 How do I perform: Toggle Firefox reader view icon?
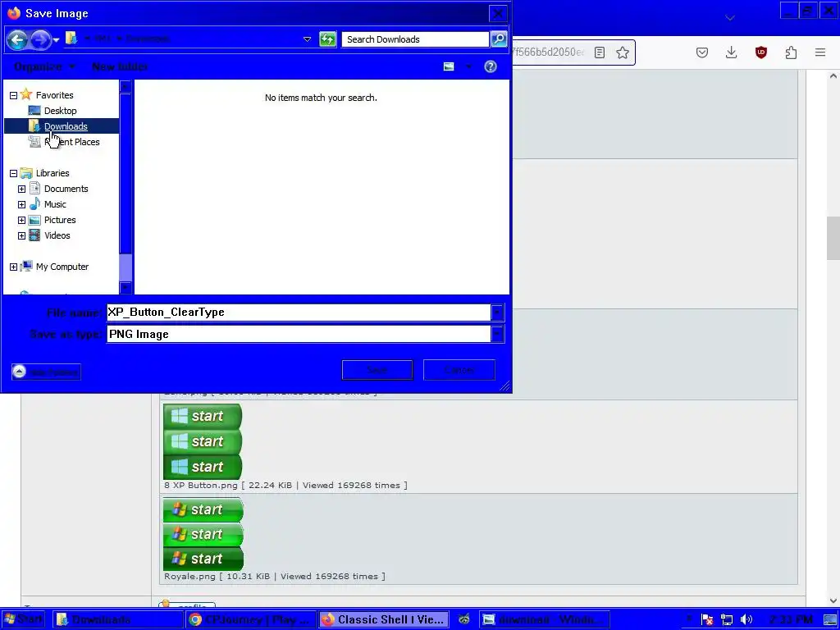click(x=600, y=52)
